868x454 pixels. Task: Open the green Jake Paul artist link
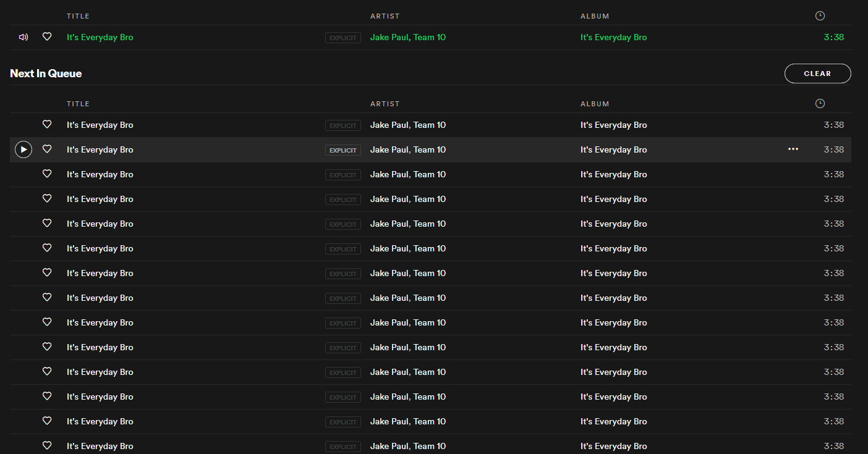click(x=389, y=37)
